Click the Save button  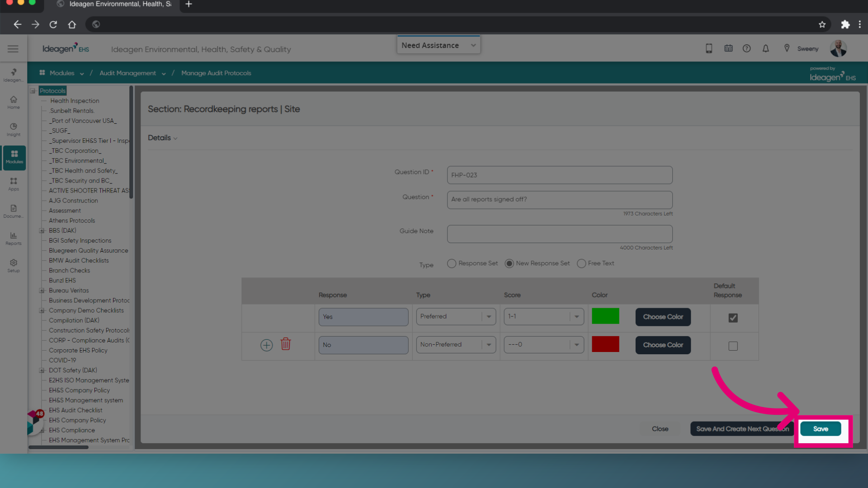click(x=821, y=429)
